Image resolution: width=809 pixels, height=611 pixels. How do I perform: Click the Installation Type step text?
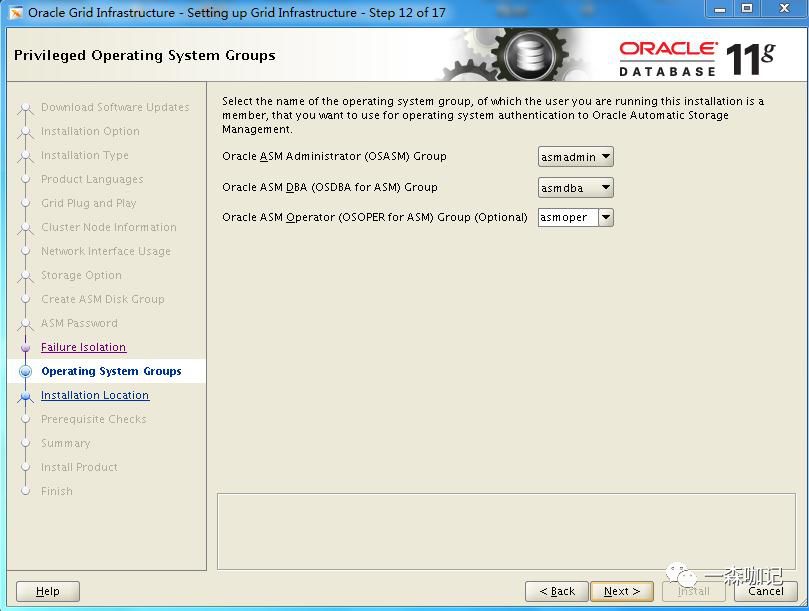coord(85,155)
